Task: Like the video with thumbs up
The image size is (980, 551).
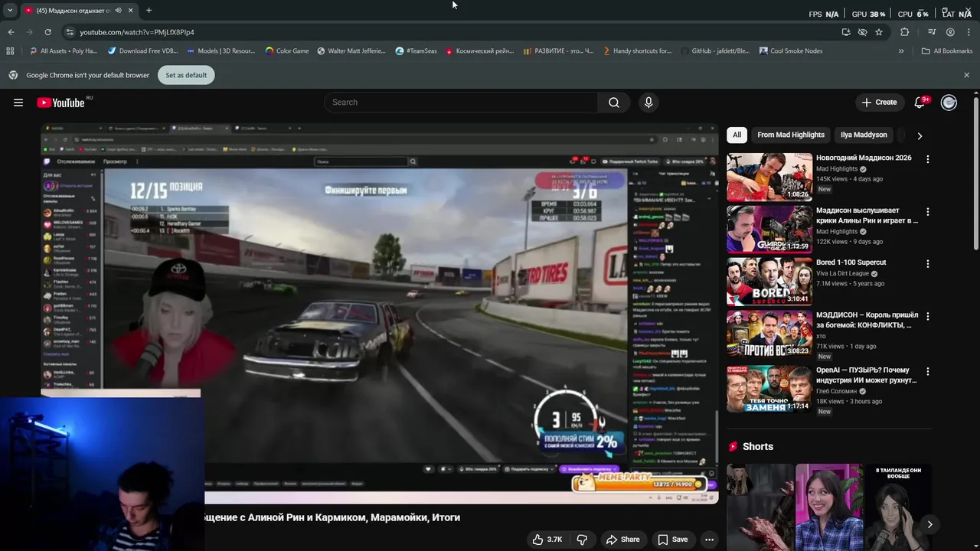Action: [547, 540]
